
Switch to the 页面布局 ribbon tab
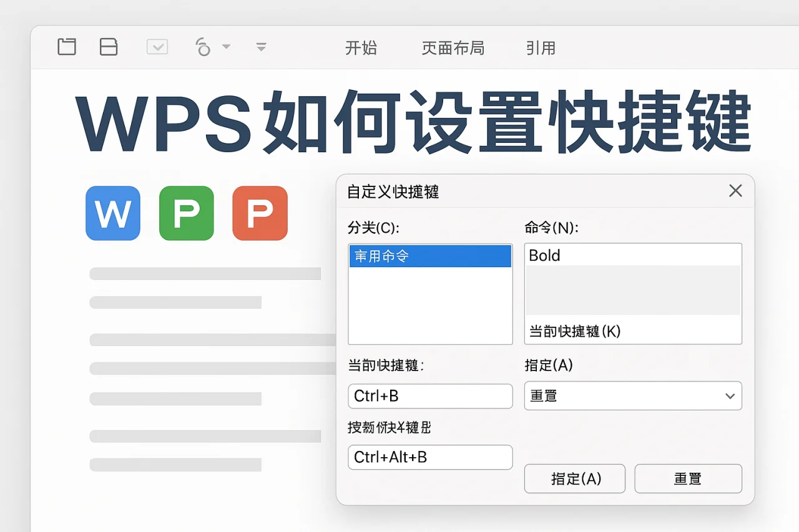pos(453,48)
